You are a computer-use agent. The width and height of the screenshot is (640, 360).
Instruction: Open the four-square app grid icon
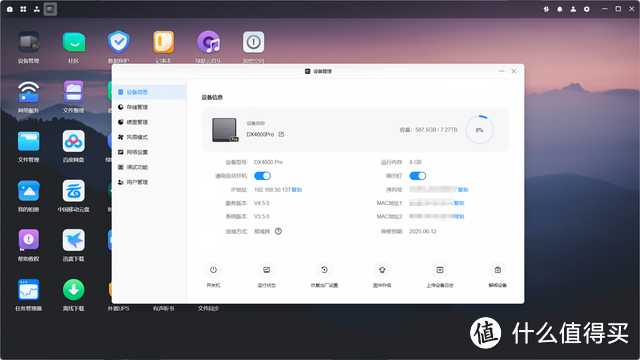pos(23,9)
